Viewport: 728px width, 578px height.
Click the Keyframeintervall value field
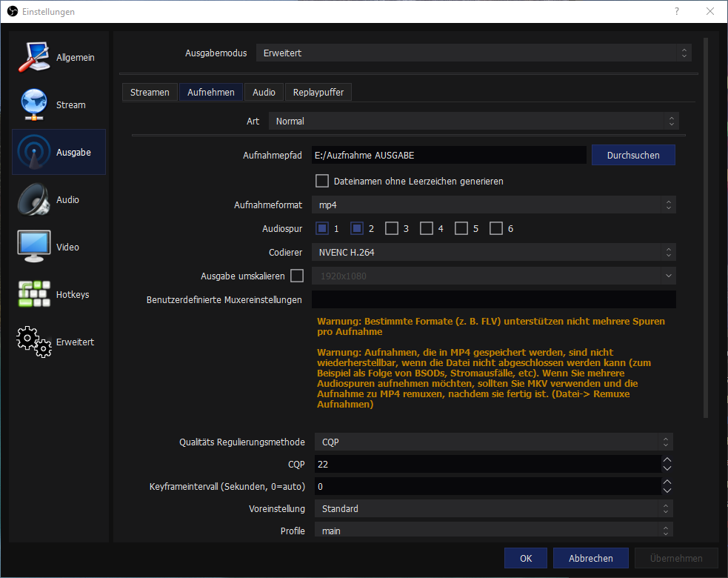coord(488,486)
